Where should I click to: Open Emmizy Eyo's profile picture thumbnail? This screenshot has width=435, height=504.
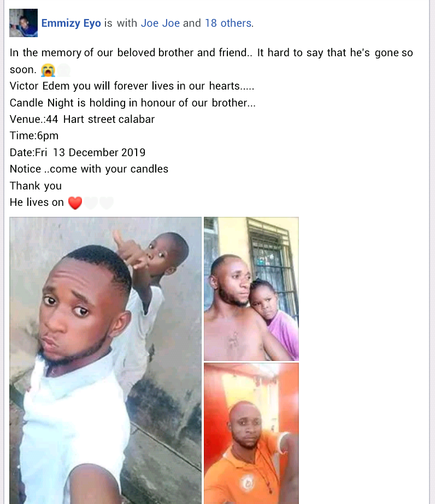tap(23, 23)
